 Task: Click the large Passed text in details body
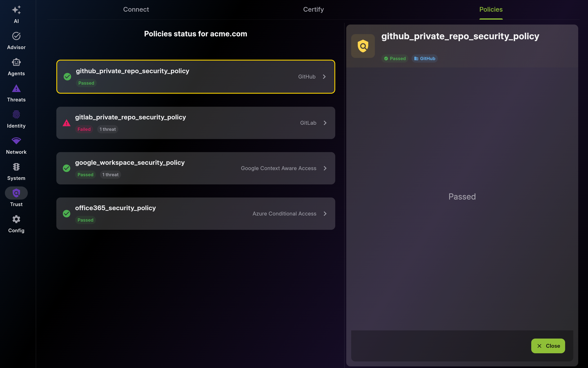[462, 197]
